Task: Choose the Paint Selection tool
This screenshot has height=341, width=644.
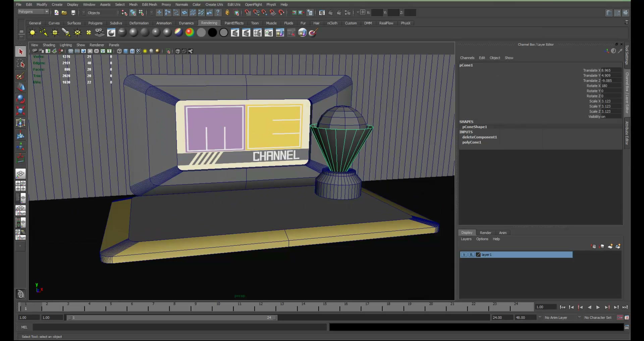Action: tap(20, 76)
